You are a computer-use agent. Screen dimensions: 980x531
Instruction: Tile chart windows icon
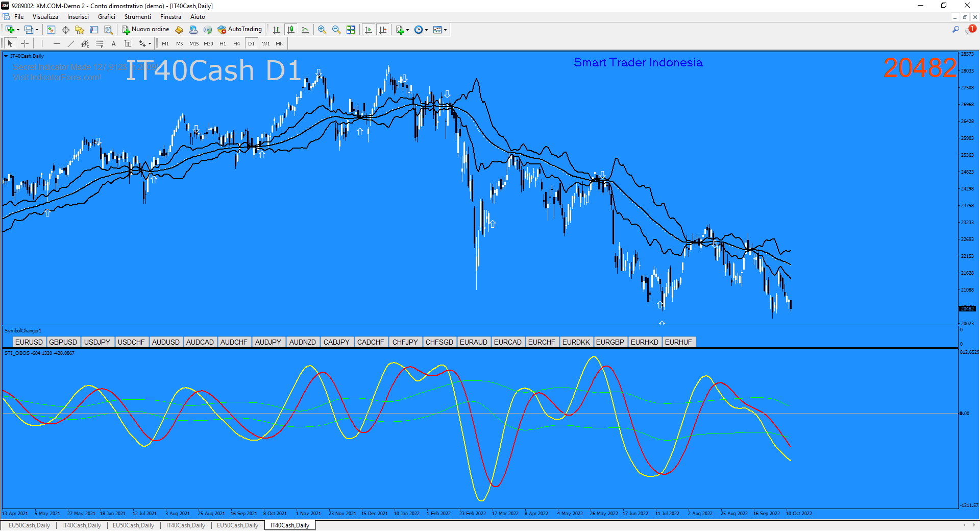pos(351,30)
